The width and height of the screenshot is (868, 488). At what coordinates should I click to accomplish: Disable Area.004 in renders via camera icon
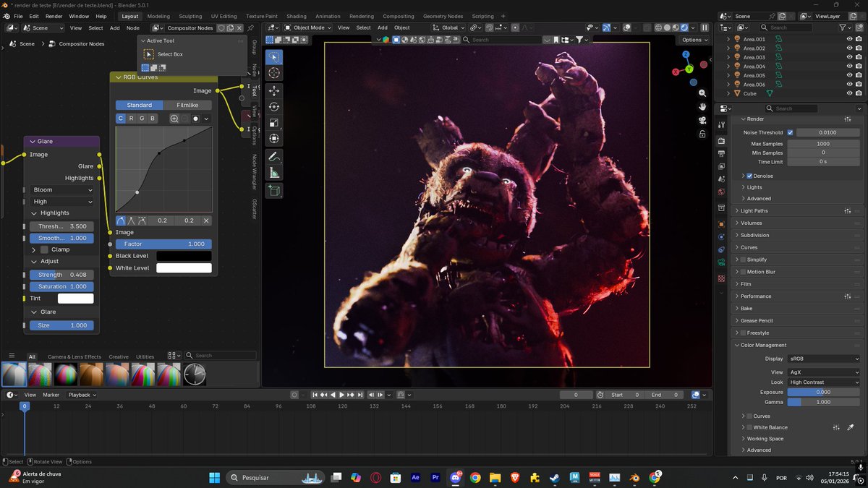(x=859, y=67)
